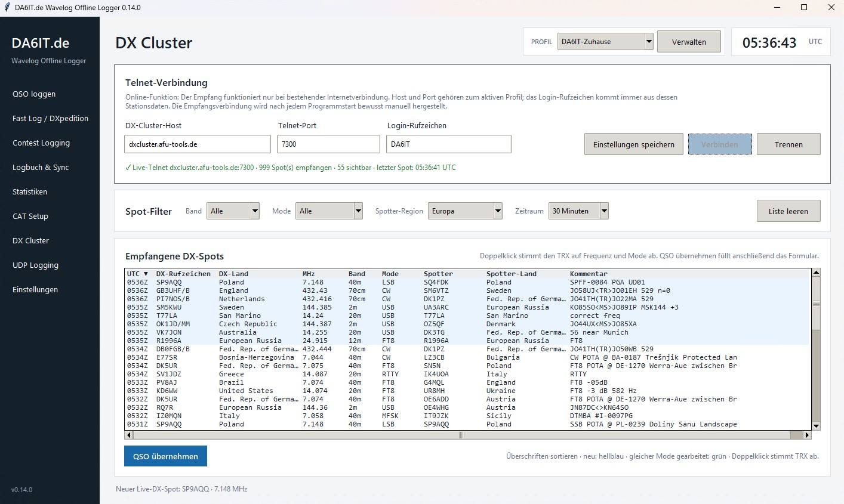The width and height of the screenshot is (844, 504).
Task: Open UDP Logging page
Action: coord(36,265)
